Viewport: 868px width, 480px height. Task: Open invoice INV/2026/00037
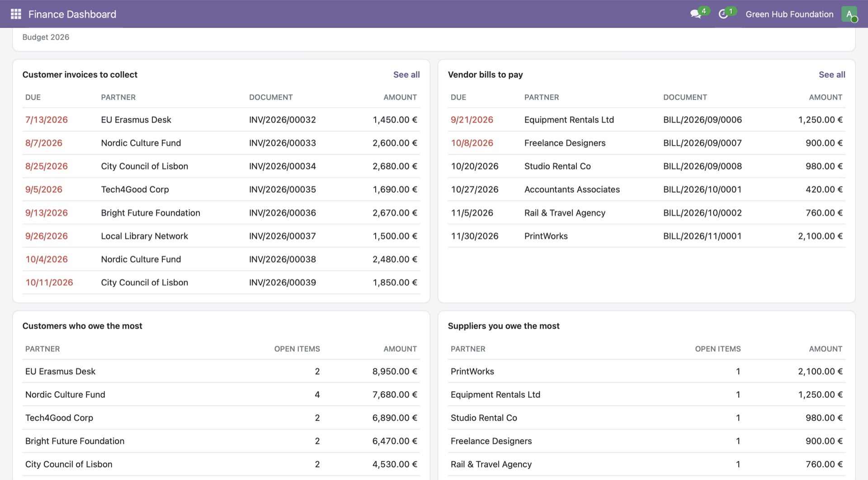(x=283, y=236)
